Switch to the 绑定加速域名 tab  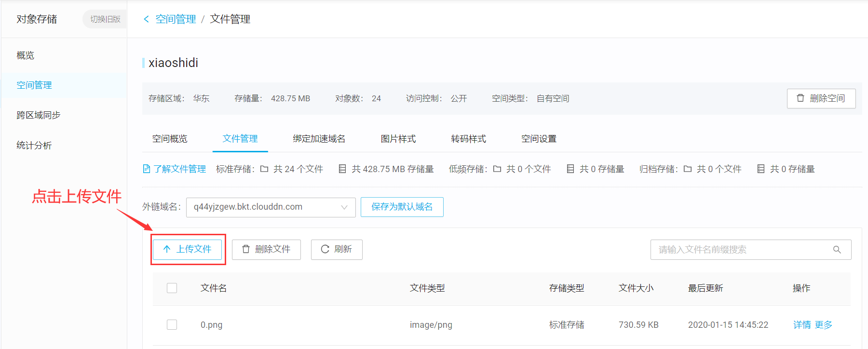pos(319,139)
